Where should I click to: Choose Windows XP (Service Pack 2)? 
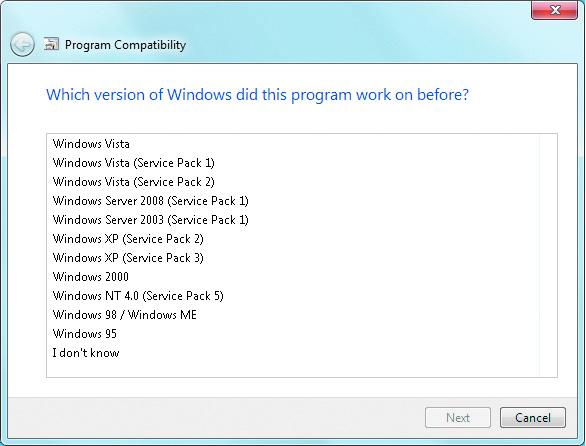click(x=128, y=239)
